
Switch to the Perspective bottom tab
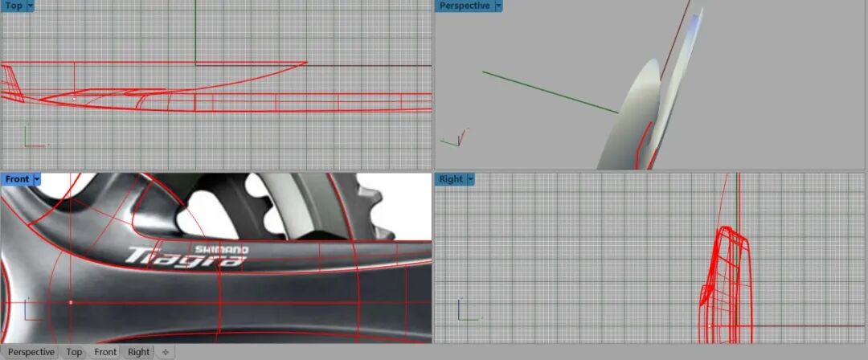[31, 352]
